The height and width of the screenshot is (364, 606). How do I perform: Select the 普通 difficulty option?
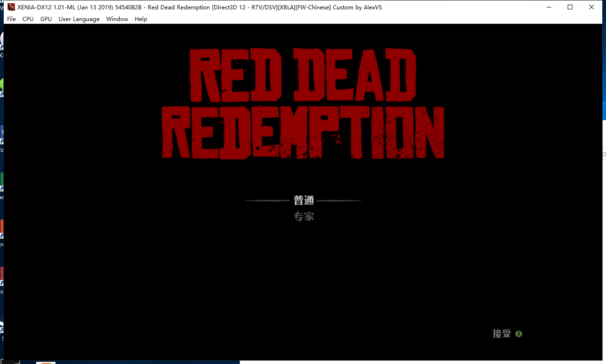coord(303,200)
